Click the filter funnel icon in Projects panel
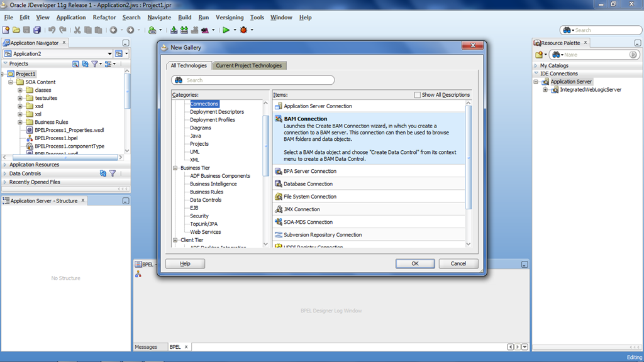This screenshot has height=362, width=644. coord(95,64)
